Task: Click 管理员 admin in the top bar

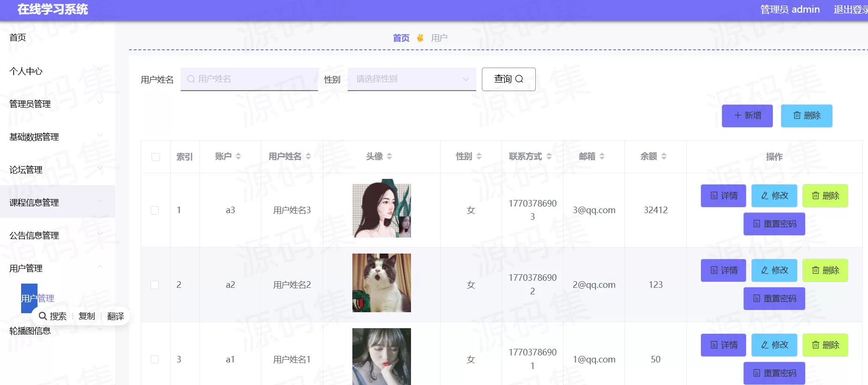Action: (790, 9)
